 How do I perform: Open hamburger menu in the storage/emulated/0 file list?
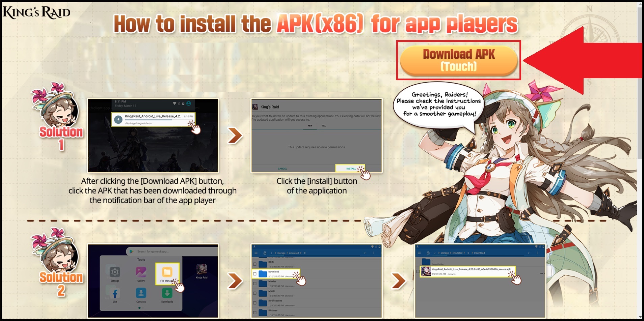click(x=256, y=253)
